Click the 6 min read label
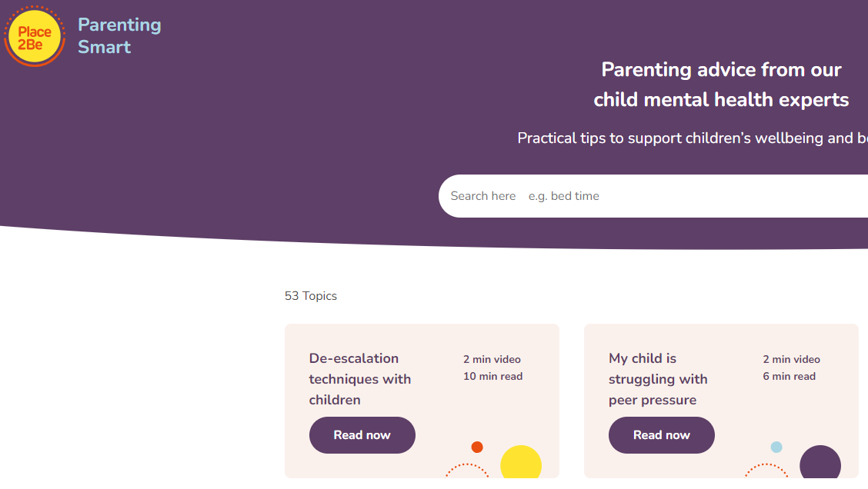Viewport: 868px width, 489px height. [x=789, y=376]
